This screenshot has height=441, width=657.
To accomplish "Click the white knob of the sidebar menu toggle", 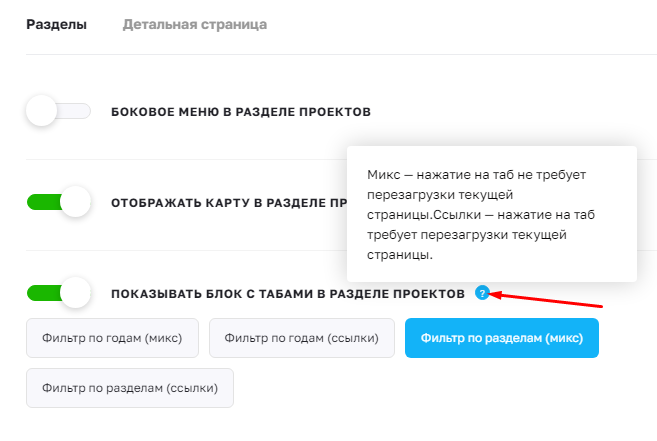I will pyautogui.click(x=42, y=111).
